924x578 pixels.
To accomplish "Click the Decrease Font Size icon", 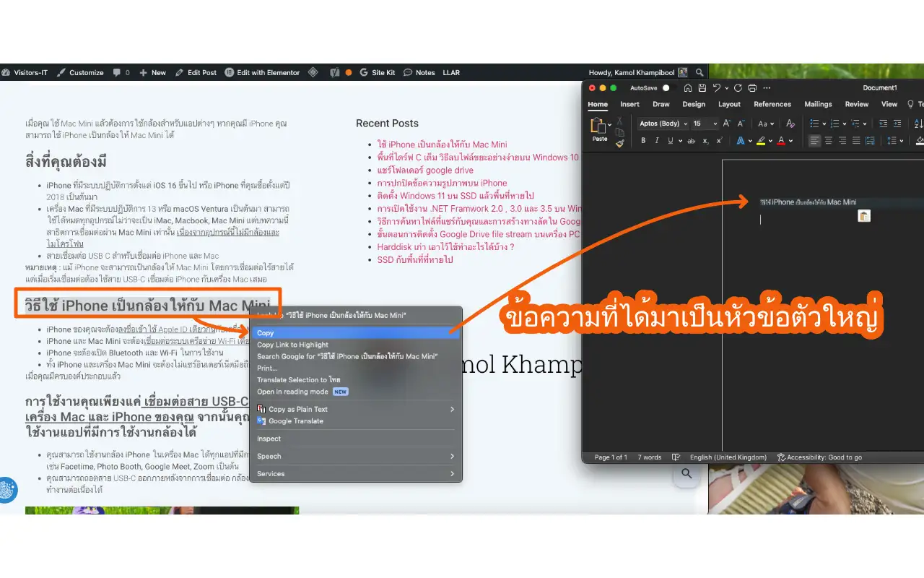I will (741, 124).
